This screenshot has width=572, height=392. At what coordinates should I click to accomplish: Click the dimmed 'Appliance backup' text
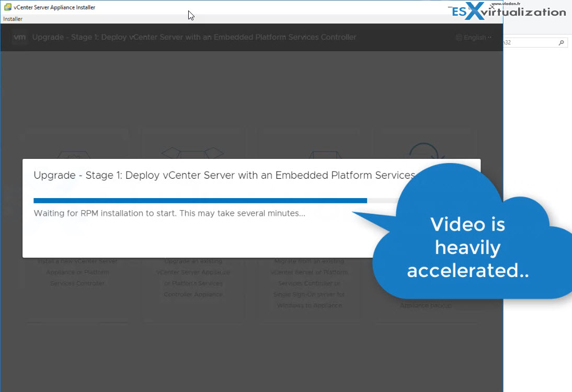tap(426, 306)
